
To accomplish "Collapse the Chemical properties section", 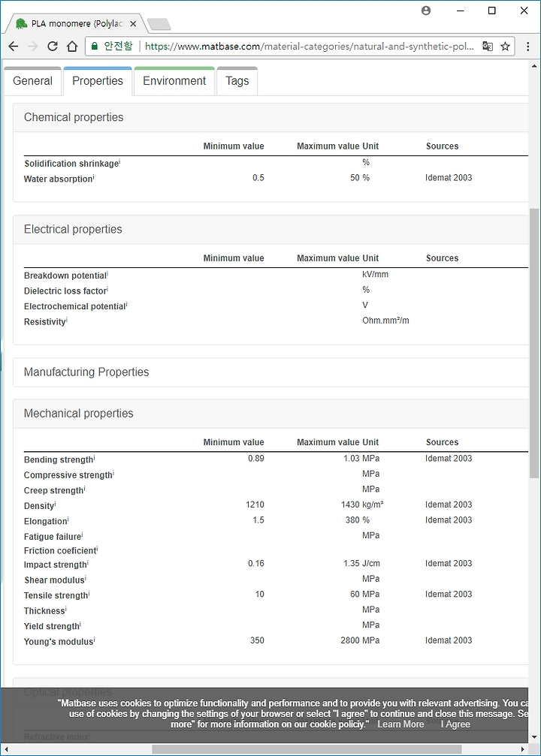I will (270, 118).
